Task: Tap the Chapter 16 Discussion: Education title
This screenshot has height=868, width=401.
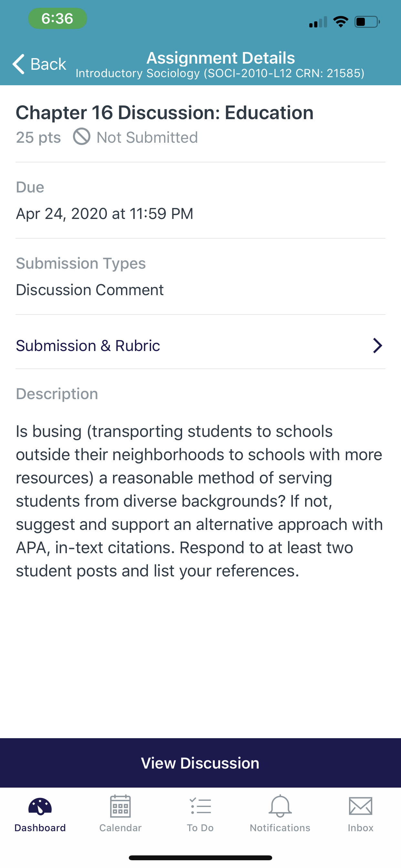Action: 165,113
